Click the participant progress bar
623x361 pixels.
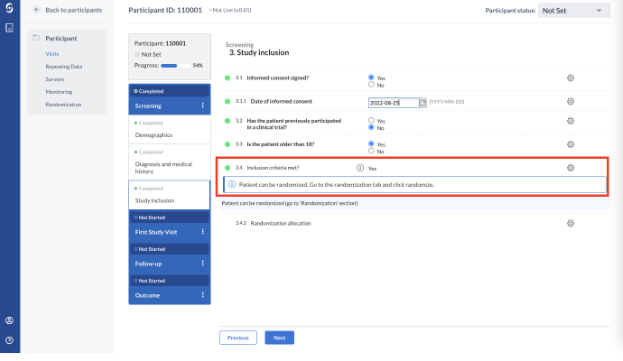click(x=175, y=66)
